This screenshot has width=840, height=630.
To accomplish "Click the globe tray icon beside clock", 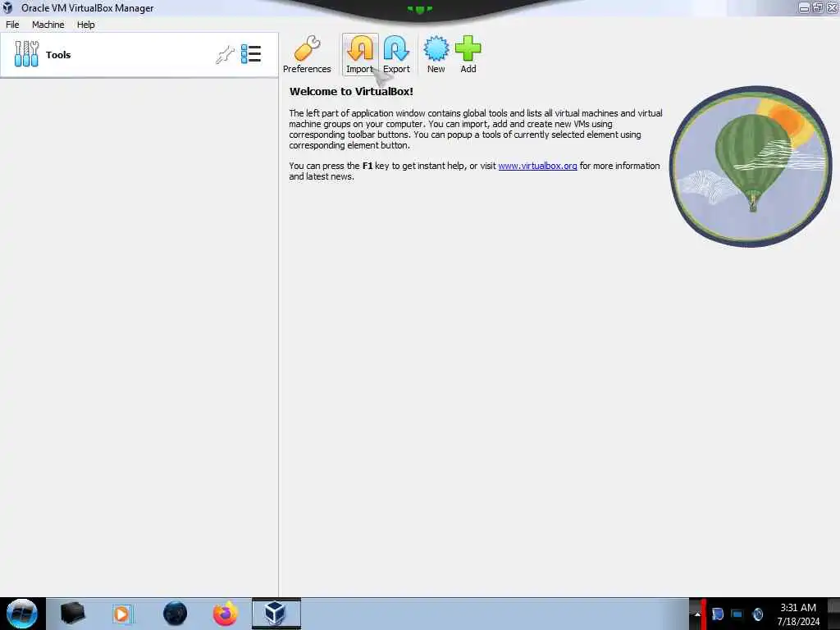I will [757, 614].
